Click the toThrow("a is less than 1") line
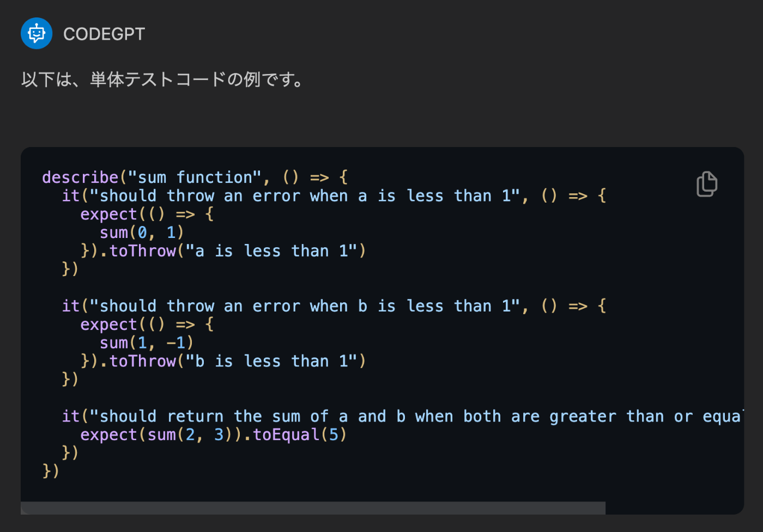Viewport: 763px width, 532px height. (223, 250)
